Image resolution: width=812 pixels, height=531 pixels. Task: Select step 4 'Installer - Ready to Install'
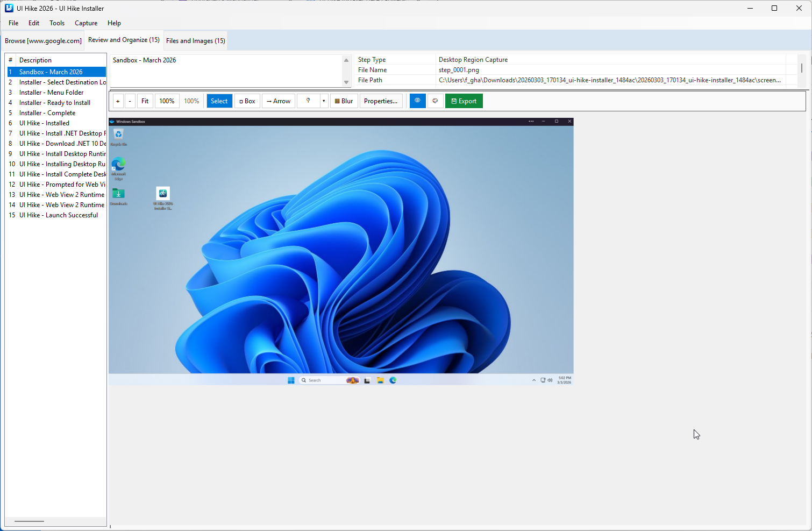pyautogui.click(x=56, y=103)
